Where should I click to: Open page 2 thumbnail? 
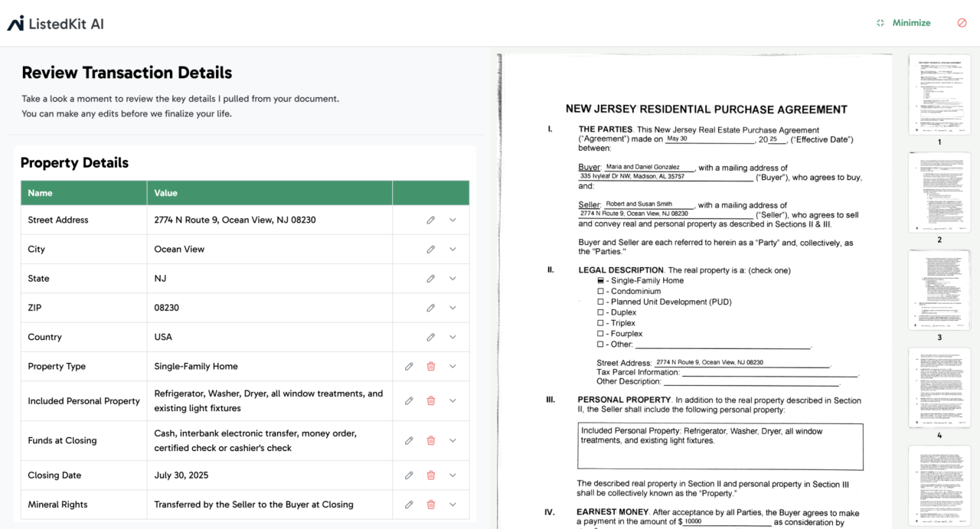(939, 193)
